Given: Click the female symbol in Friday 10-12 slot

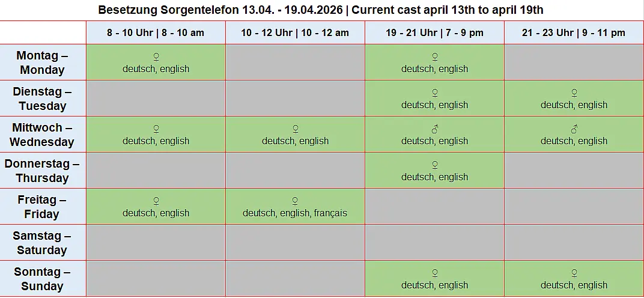Looking at the screenshot, I should (295, 201).
